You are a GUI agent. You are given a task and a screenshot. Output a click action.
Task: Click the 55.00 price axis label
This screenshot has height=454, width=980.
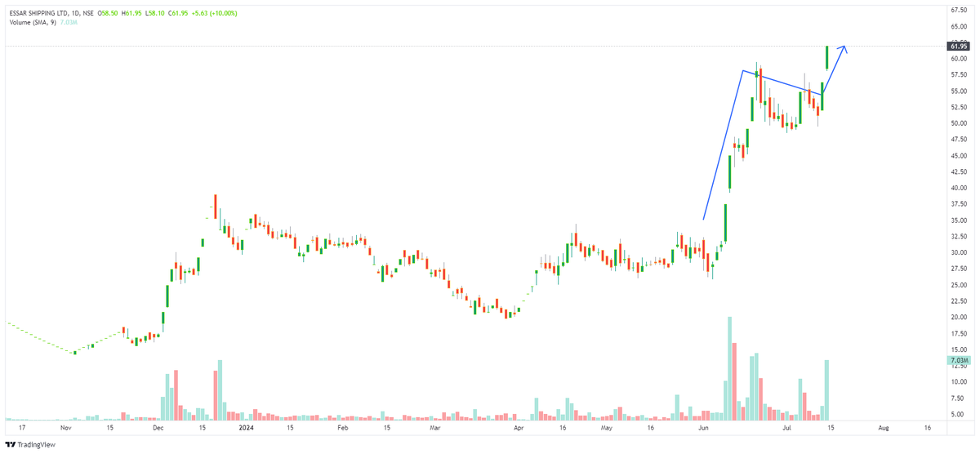[959, 91]
